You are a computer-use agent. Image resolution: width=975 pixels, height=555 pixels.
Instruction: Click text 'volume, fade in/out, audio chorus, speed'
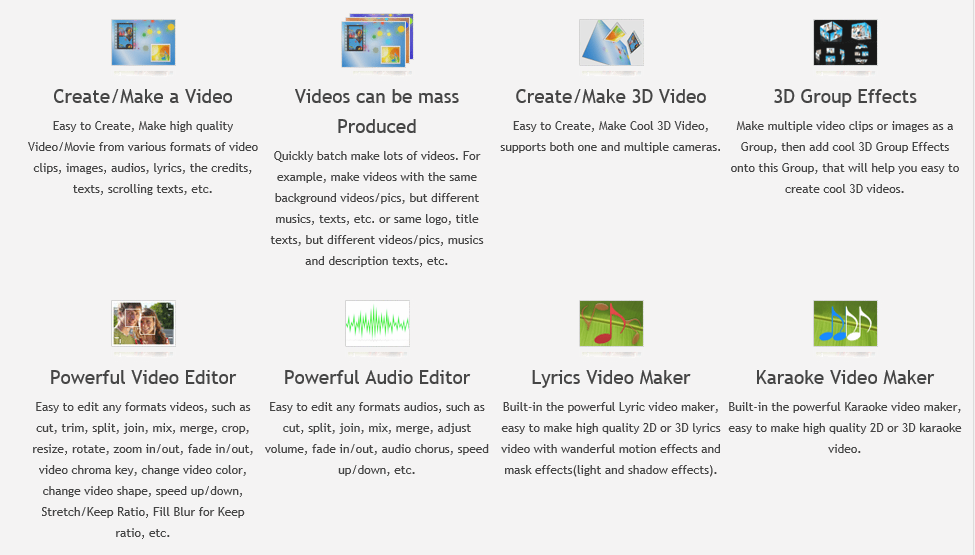click(x=377, y=449)
